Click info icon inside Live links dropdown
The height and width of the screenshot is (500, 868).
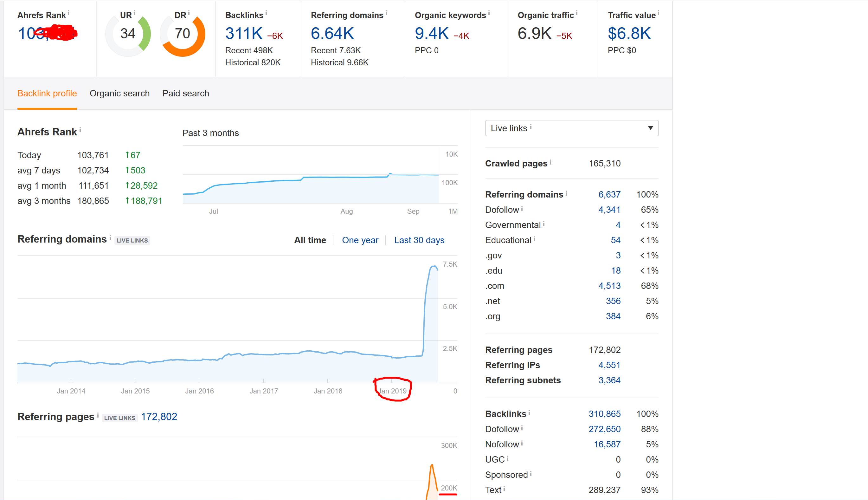click(530, 127)
